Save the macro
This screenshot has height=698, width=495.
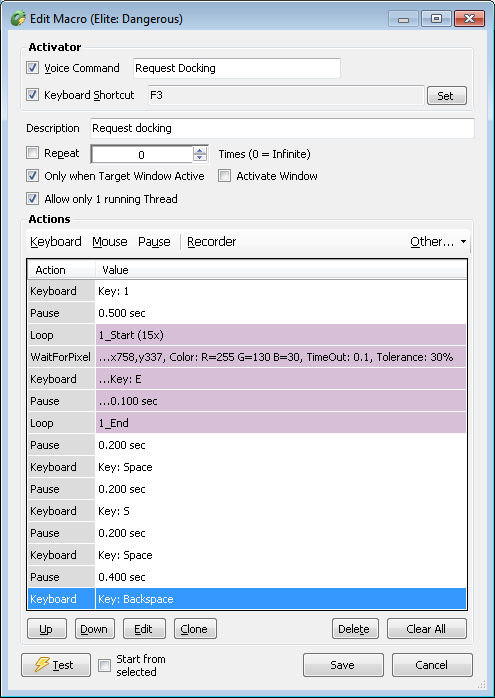pyautogui.click(x=343, y=665)
